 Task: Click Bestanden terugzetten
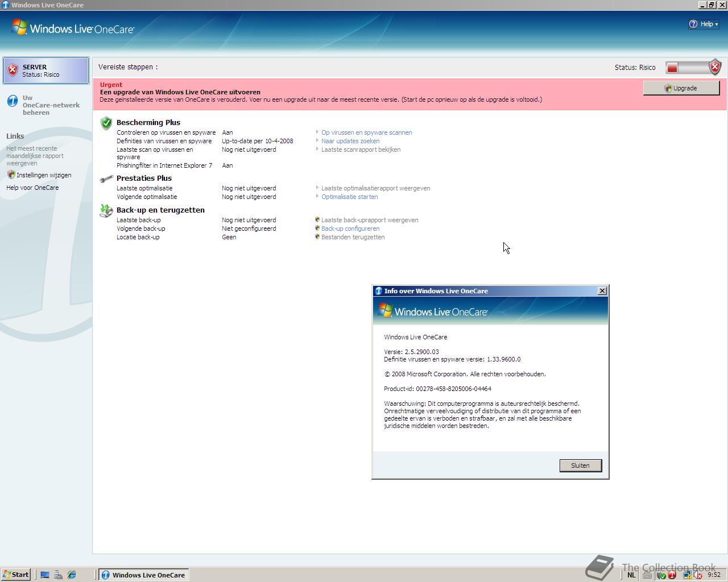coord(353,237)
